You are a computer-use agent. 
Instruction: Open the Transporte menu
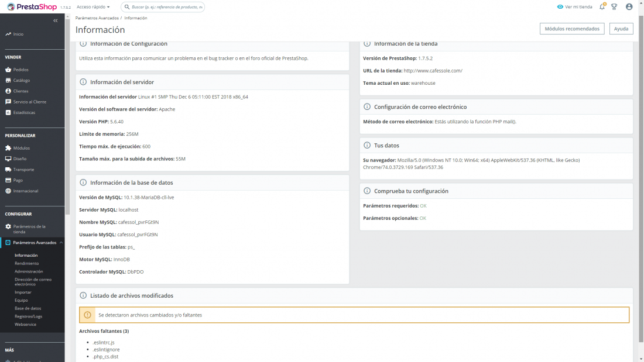[x=23, y=170]
